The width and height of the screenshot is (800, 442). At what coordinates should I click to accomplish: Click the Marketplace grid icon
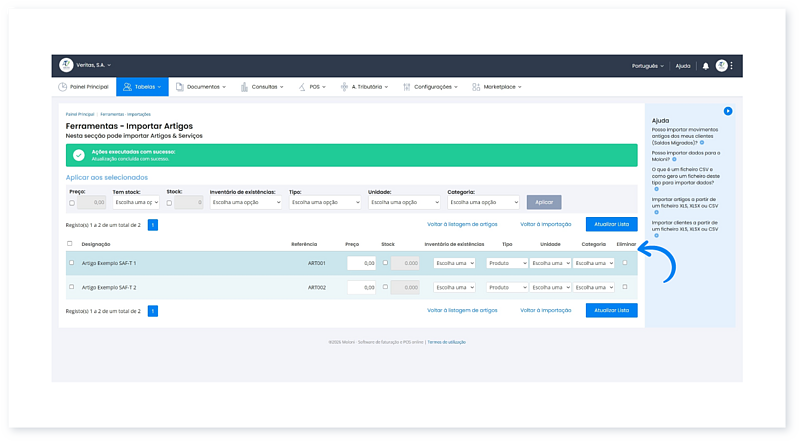(476, 87)
